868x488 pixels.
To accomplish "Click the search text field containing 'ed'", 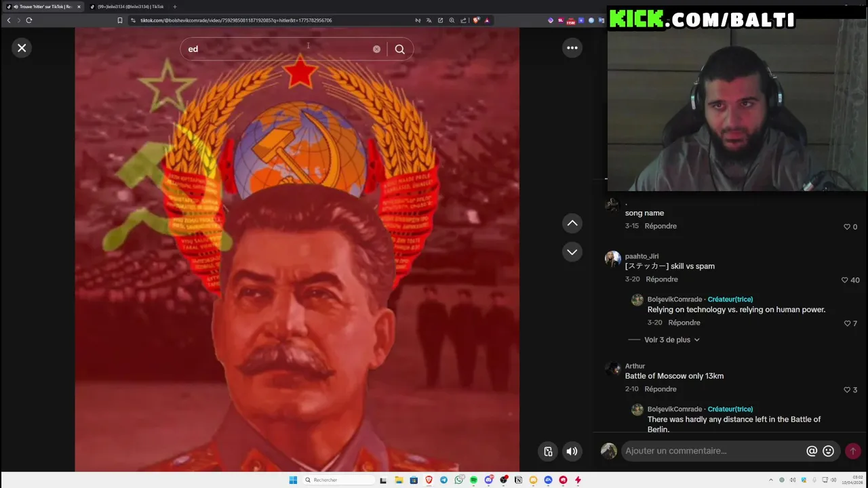I will pyautogui.click(x=278, y=49).
